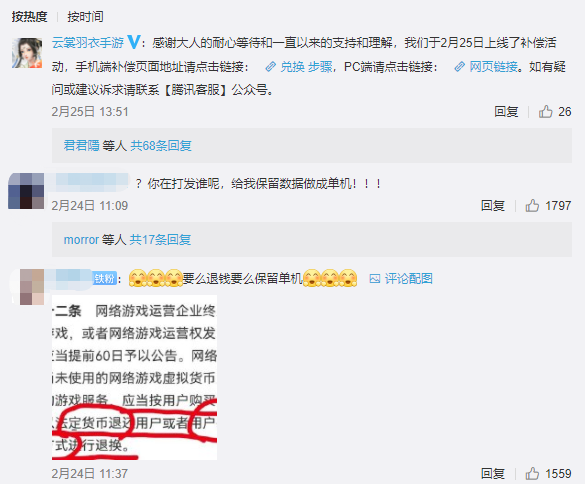Sort comments by 按热度

(x=29, y=17)
